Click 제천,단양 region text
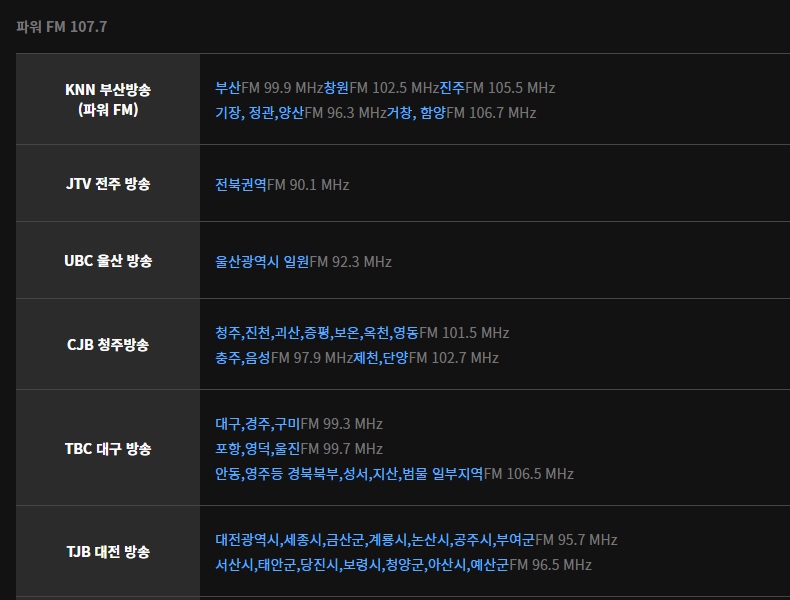The image size is (790, 600). coord(380,358)
